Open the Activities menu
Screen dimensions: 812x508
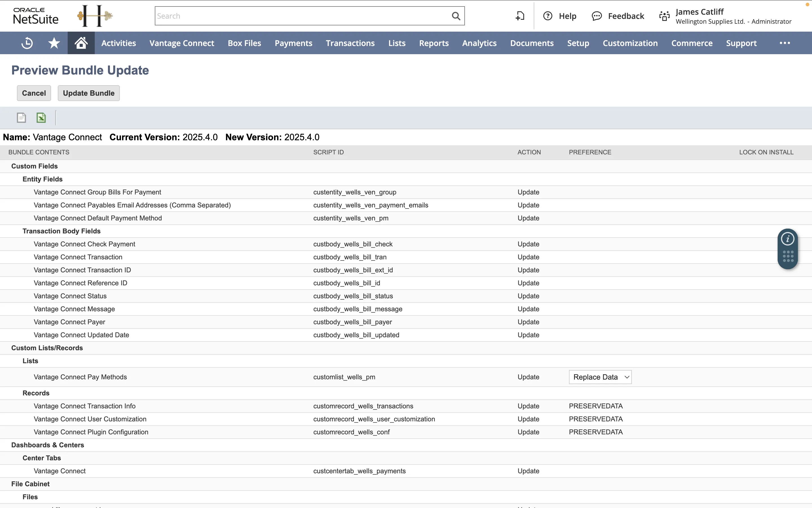[x=119, y=43]
